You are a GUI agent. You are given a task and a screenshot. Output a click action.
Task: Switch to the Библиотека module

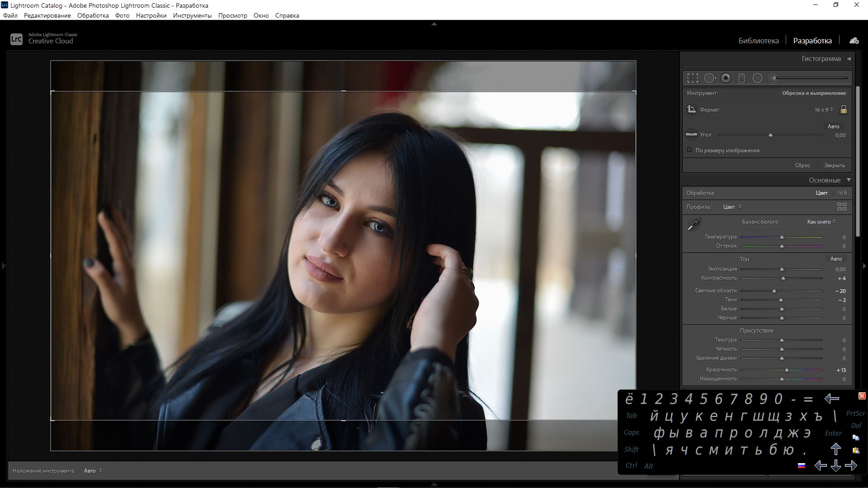pyautogui.click(x=758, y=41)
